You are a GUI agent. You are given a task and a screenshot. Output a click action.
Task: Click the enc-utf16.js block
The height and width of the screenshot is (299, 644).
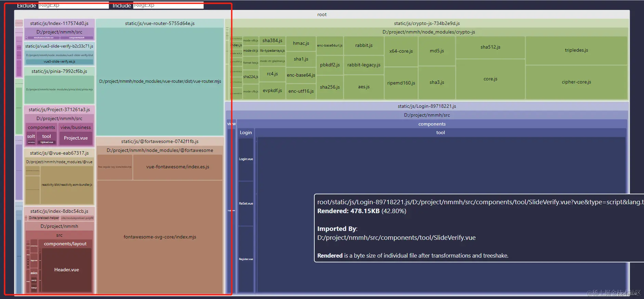[x=301, y=91]
